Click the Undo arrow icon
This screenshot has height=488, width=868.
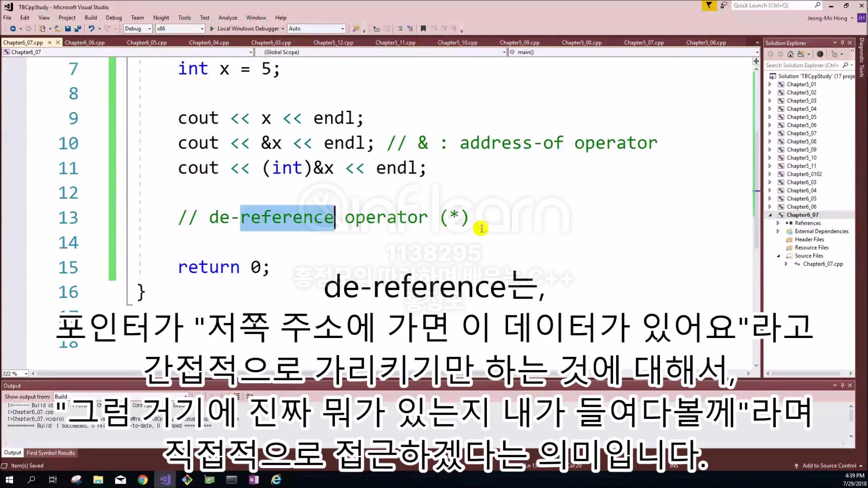[92, 28]
